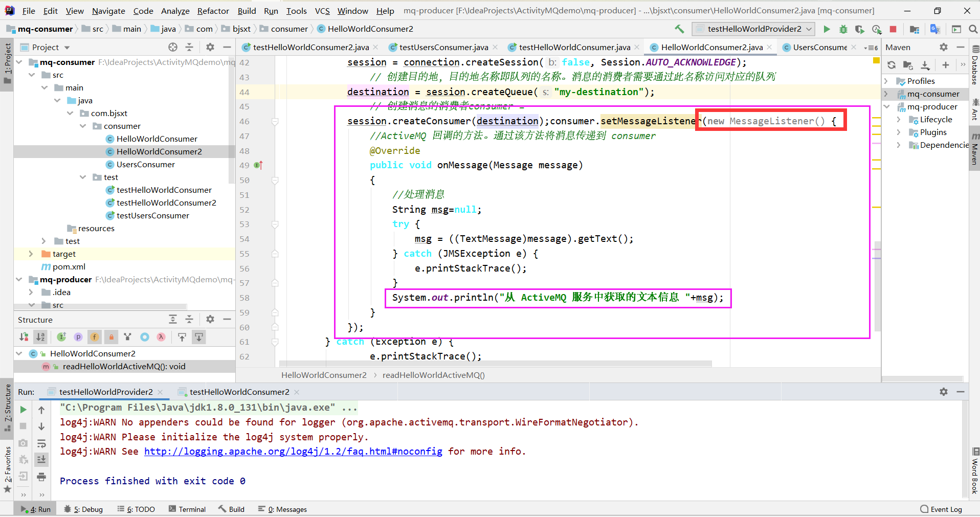Screen dimensions: 980x517
Task: Open Project panel settings gear
Action: (x=210, y=47)
